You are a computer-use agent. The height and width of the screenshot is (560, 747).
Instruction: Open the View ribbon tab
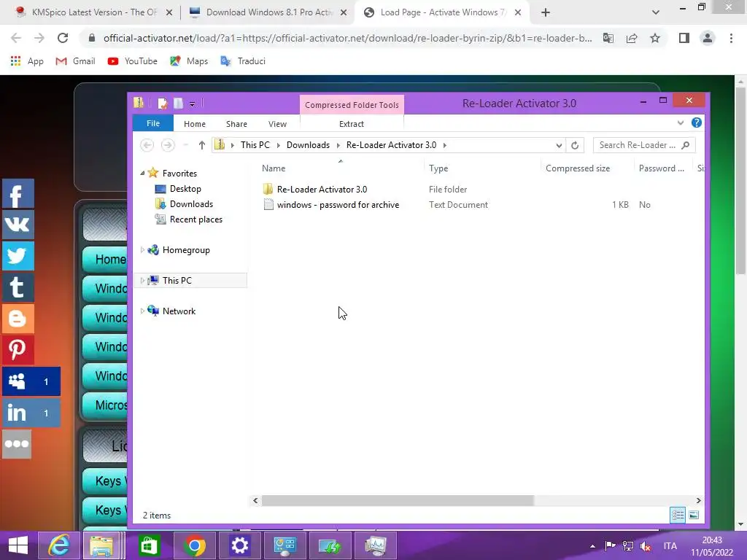coord(277,124)
